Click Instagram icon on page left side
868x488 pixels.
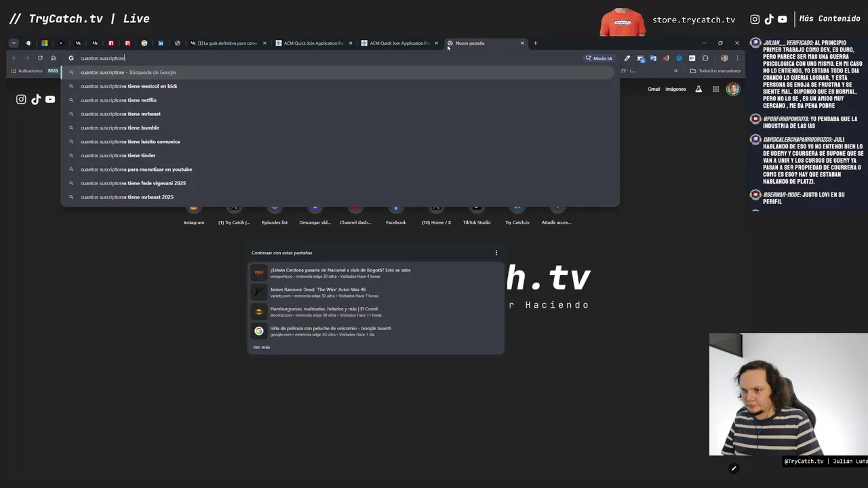pos(21,100)
